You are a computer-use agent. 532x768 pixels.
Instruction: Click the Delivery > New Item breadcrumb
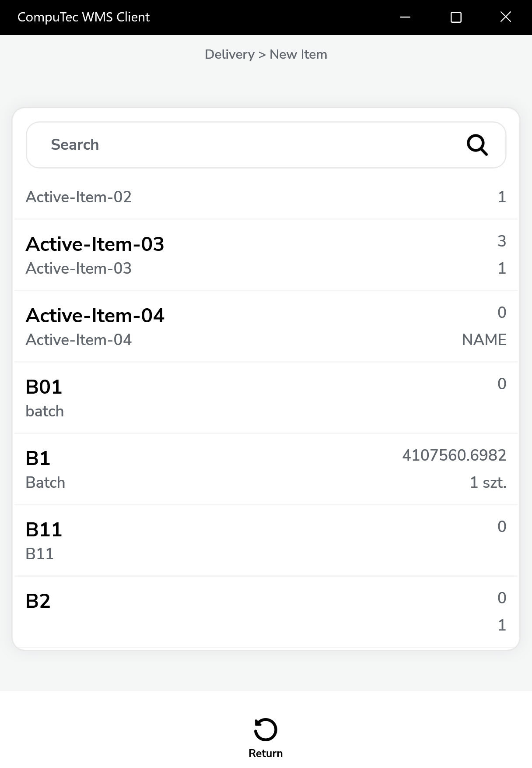click(266, 54)
